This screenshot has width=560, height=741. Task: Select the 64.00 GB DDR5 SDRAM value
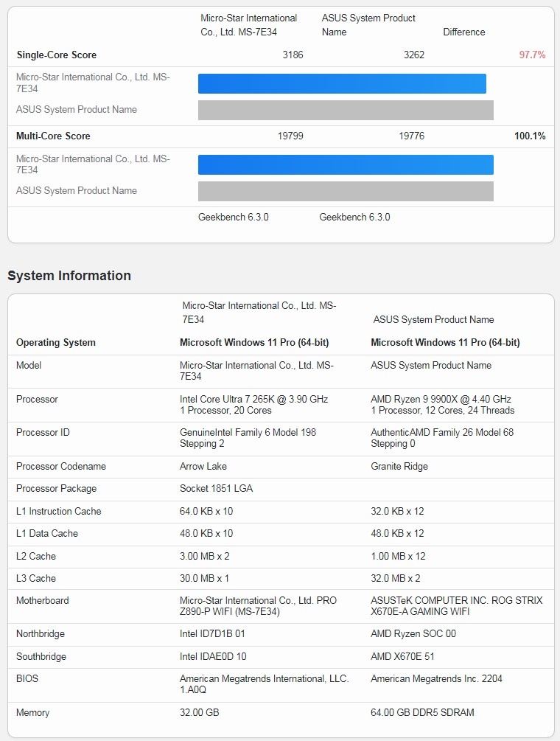[x=423, y=713]
